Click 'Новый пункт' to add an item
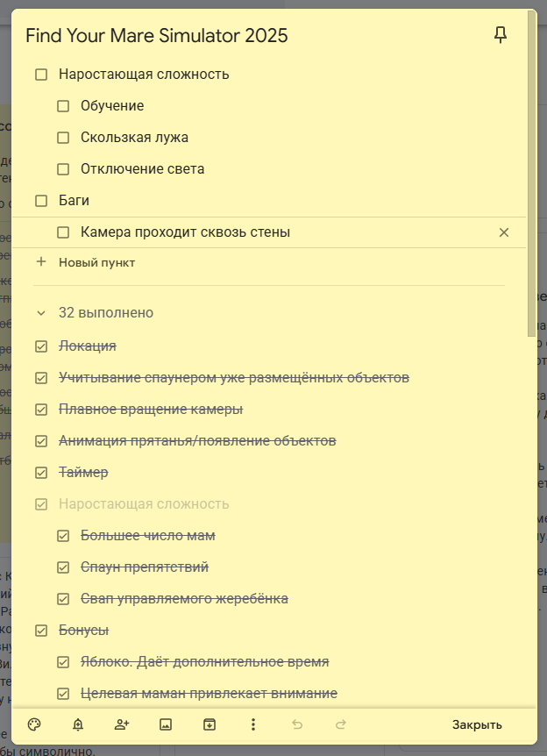 (x=96, y=262)
